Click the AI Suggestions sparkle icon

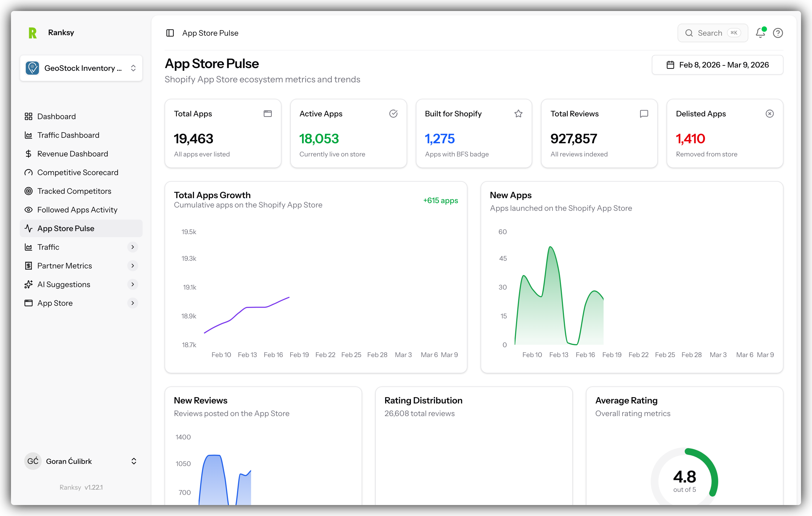(29, 285)
